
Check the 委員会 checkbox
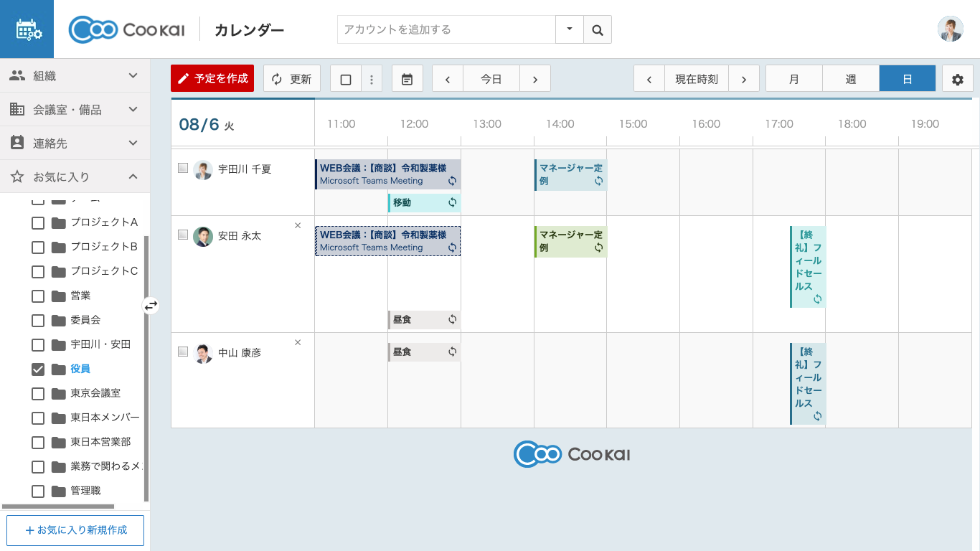coord(38,320)
